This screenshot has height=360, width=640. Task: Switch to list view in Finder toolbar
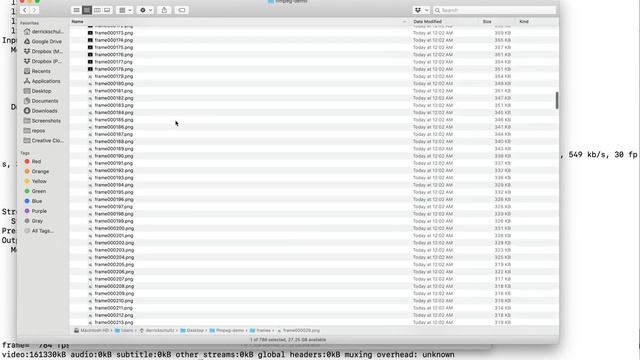point(87,10)
